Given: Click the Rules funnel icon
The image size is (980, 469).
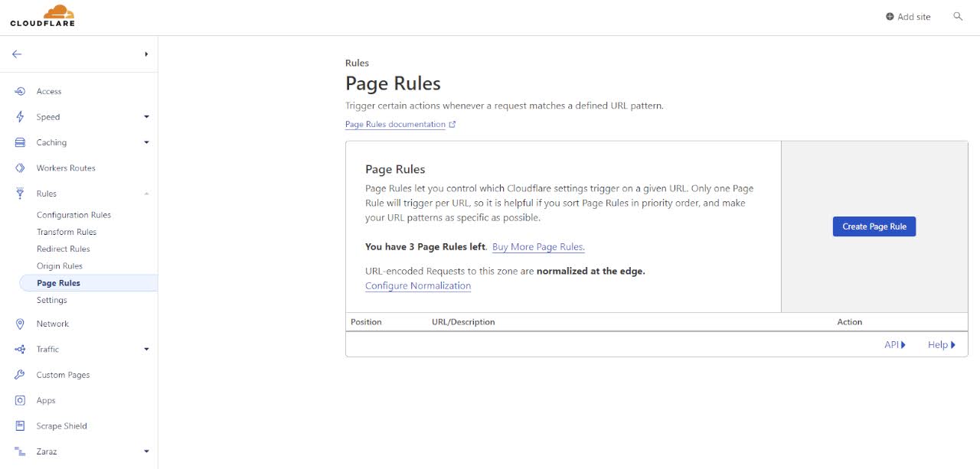Looking at the screenshot, I should pyautogui.click(x=21, y=194).
